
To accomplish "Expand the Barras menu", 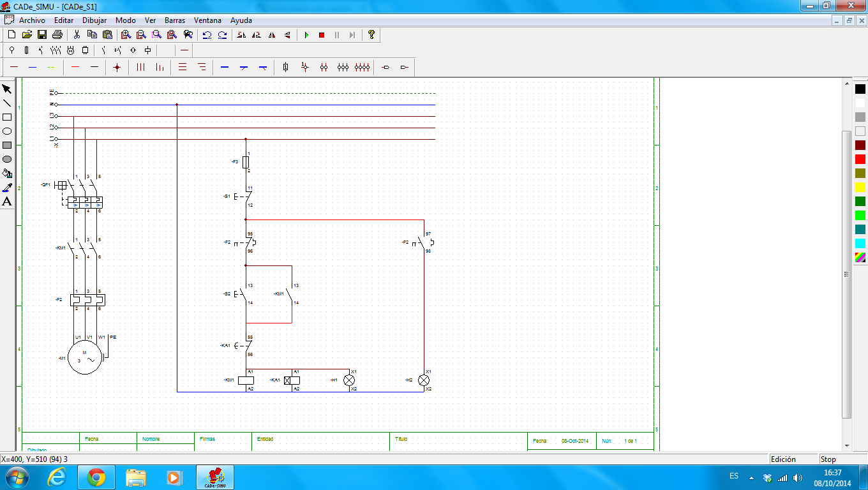I will [x=175, y=20].
